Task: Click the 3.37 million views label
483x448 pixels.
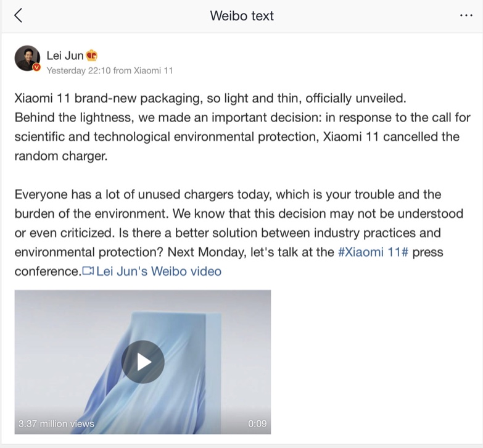Action: (x=56, y=423)
